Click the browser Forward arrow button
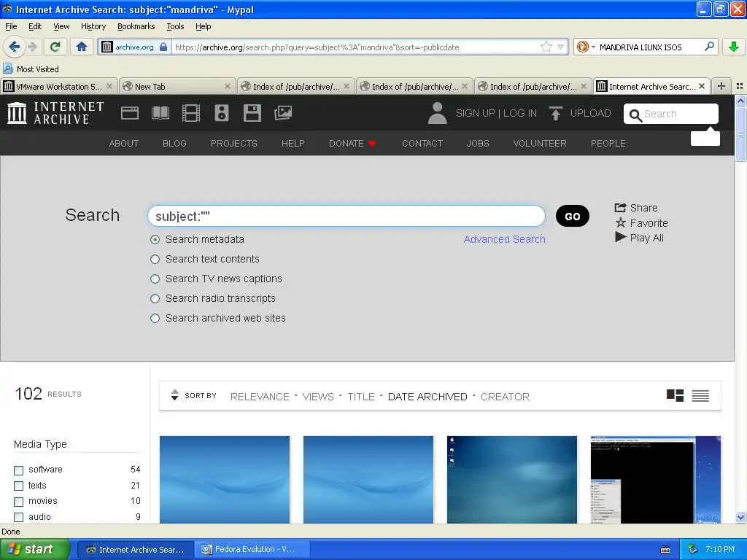The image size is (747, 560). [x=32, y=47]
